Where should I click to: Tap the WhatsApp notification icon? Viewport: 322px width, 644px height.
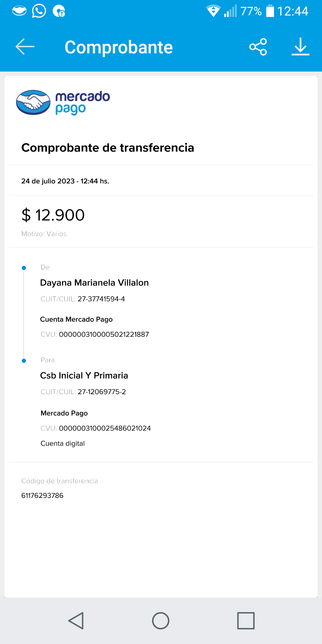pyautogui.click(x=39, y=11)
